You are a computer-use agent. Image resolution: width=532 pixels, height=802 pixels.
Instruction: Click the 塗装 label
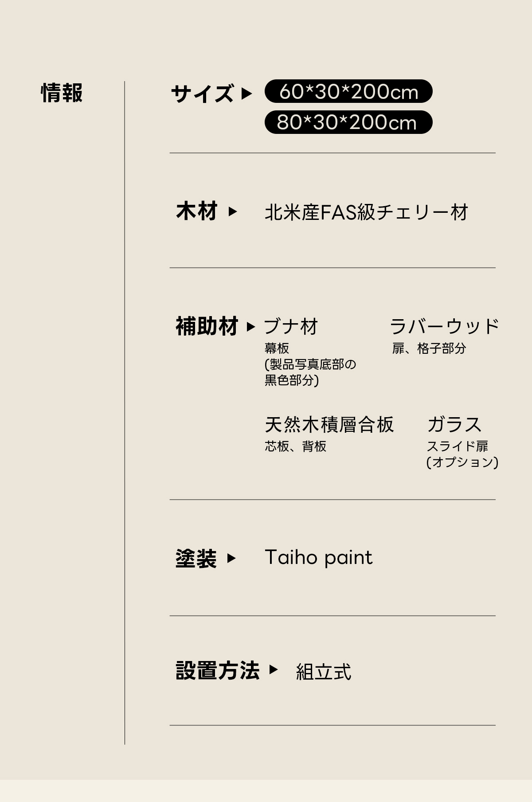(x=196, y=558)
